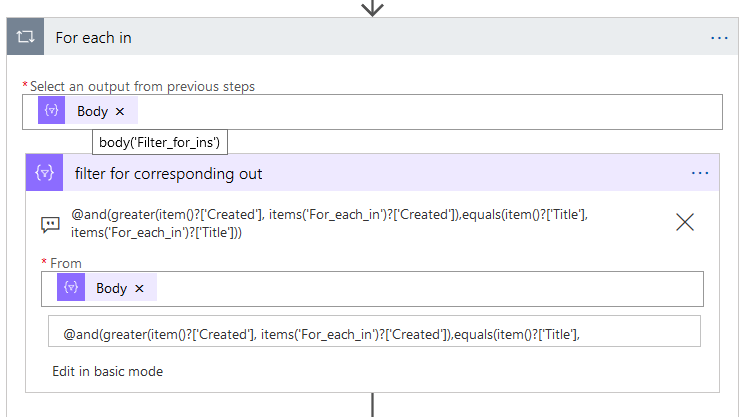Open ellipsis menu for filter for corresponding out
The width and height of the screenshot is (748, 417).
point(700,174)
